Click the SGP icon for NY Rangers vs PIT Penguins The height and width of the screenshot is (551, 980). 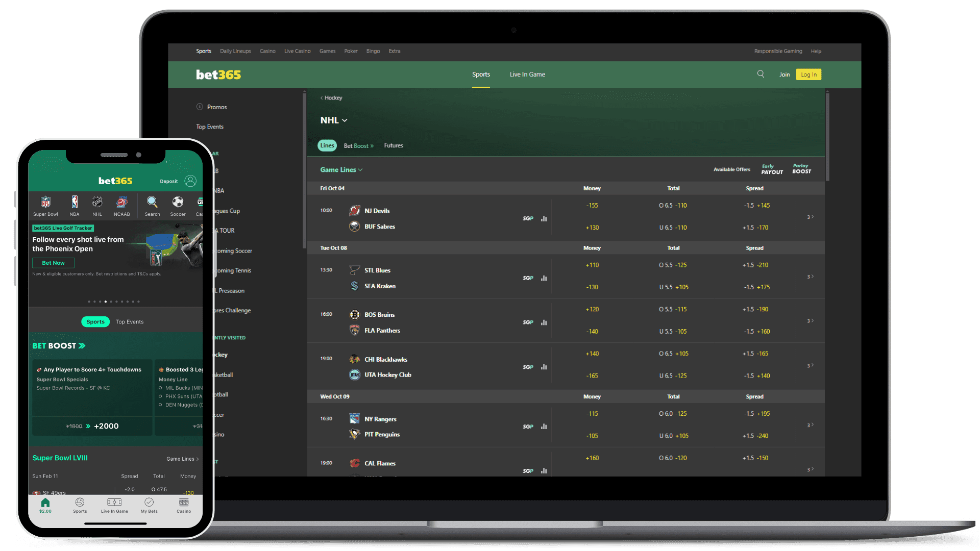click(x=528, y=427)
